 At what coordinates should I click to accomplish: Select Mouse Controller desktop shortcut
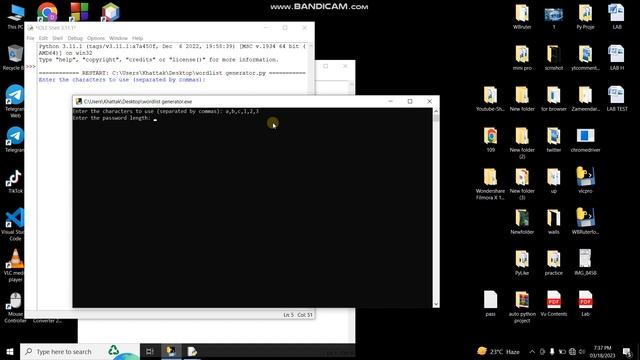coord(15,307)
